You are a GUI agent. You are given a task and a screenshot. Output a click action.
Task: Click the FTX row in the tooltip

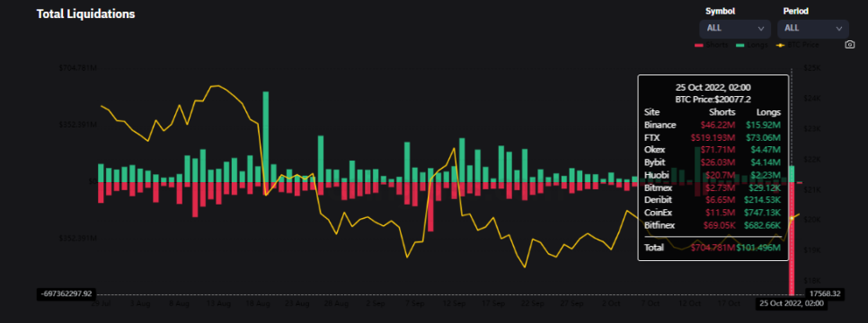713,137
